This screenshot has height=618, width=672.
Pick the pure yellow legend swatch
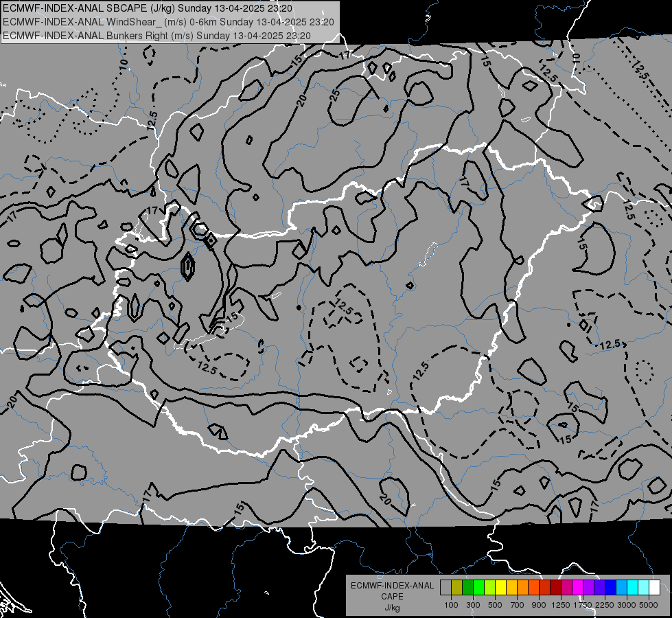(500, 588)
